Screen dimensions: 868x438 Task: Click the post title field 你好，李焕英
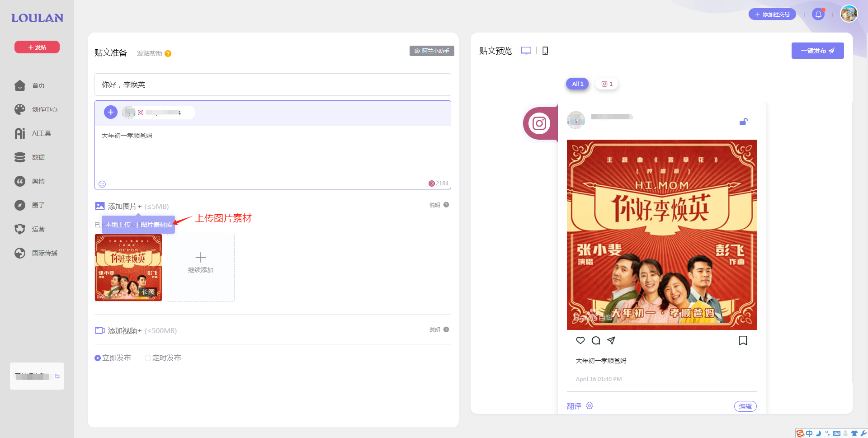point(273,85)
